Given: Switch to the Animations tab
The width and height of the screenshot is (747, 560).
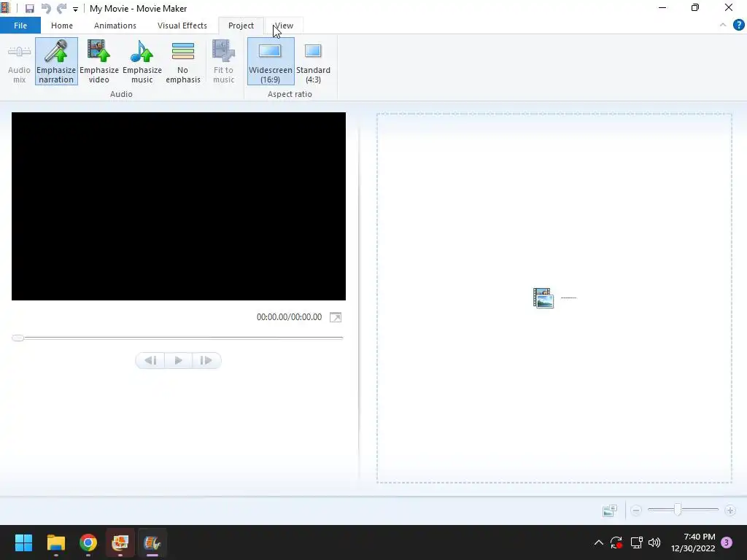Looking at the screenshot, I should tap(115, 26).
